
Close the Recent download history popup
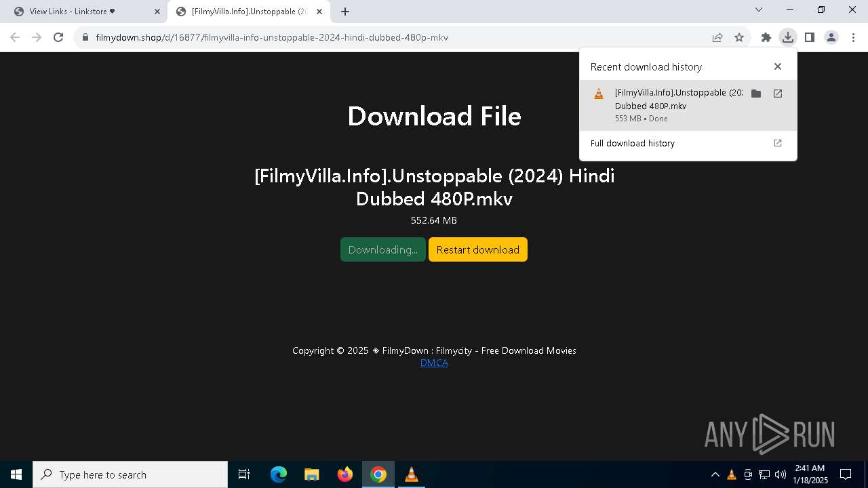click(x=778, y=66)
